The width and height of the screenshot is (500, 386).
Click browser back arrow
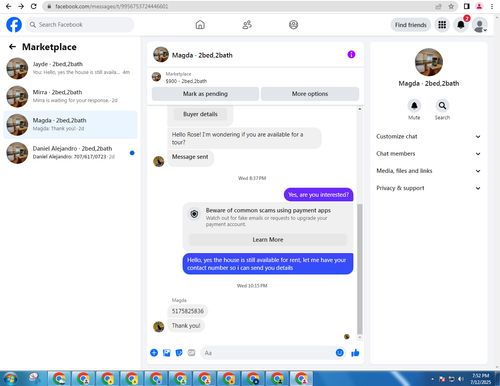(9, 6)
